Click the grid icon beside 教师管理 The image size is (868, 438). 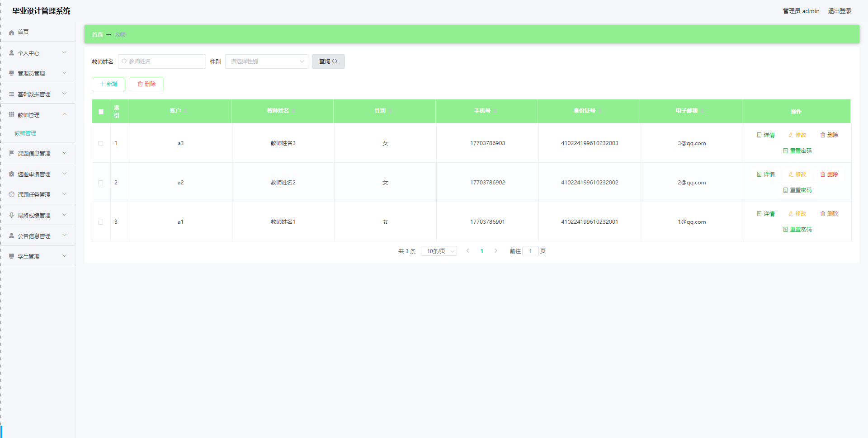[11, 114]
